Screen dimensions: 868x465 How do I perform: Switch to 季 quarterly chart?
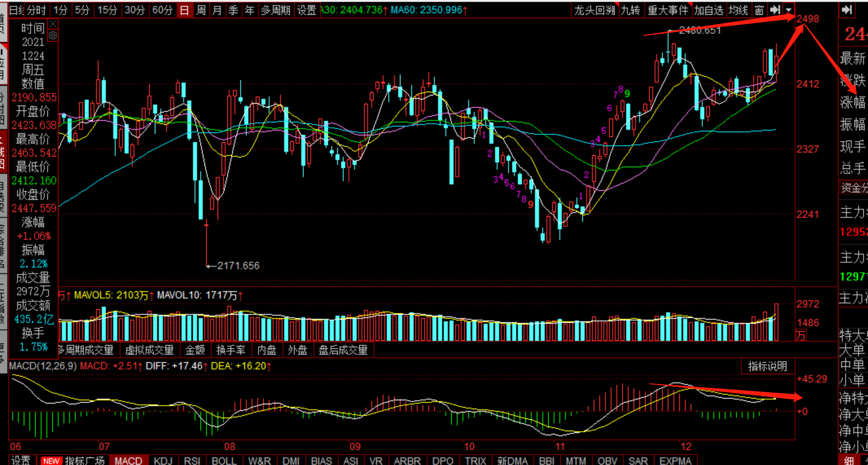point(233,10)
